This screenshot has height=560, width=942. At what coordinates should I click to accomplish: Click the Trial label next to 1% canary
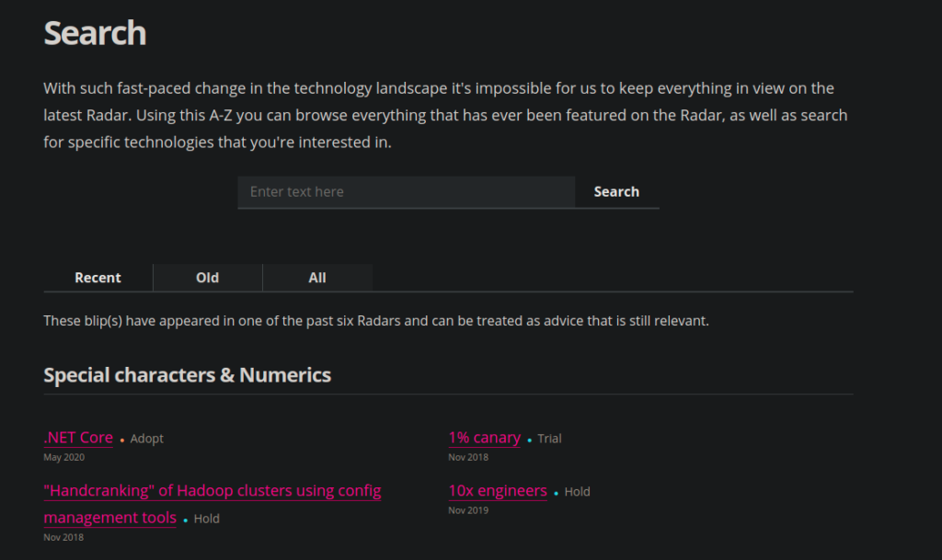pyautogui.click(x=550, y=439)
